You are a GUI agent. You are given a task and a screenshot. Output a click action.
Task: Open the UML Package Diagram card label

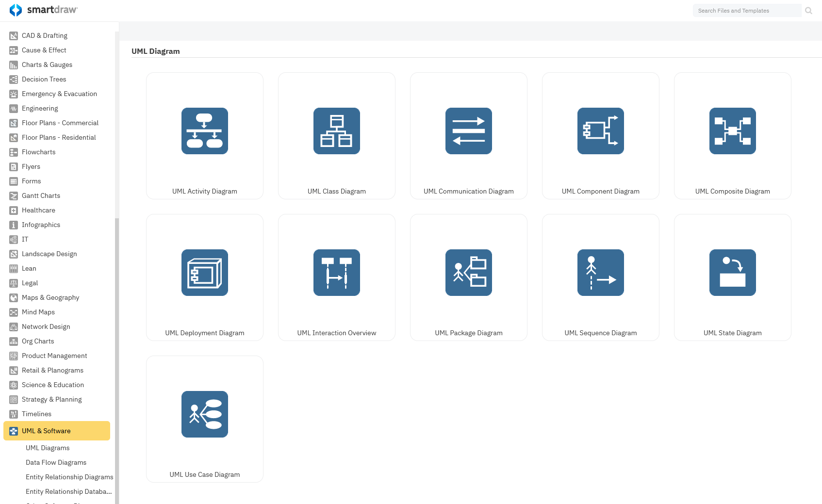468,333
